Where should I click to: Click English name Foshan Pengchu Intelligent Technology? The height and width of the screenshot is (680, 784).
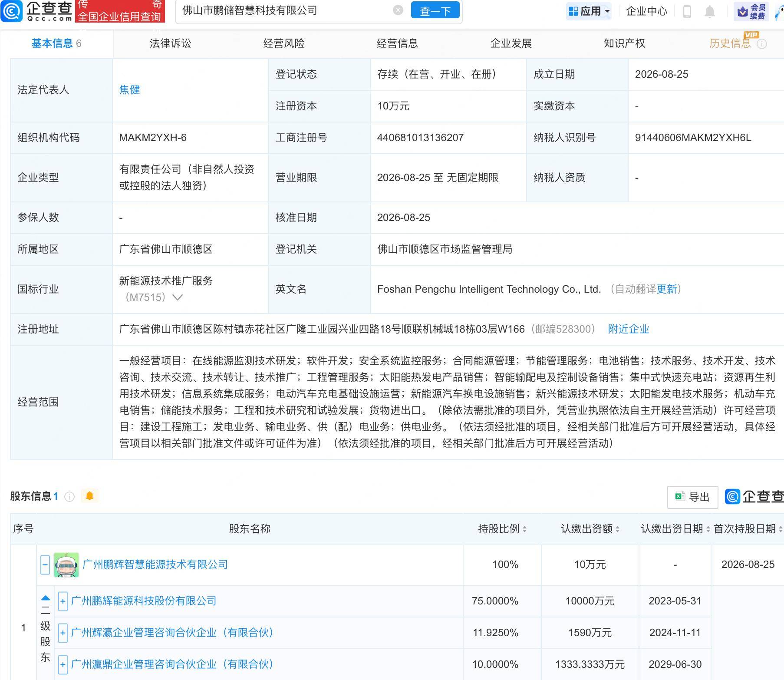point(489,289)
